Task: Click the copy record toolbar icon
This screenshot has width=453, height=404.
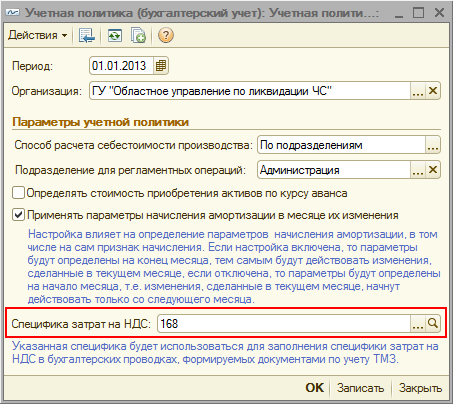Action: [x=138, y=35]
